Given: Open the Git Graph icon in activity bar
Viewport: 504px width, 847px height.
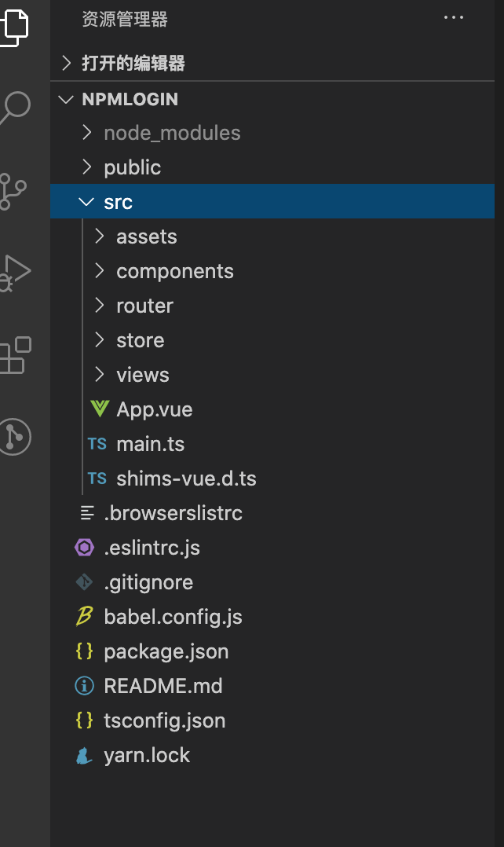Looking at the screenshot, I should pyautogui.click(x=14, y=436).
